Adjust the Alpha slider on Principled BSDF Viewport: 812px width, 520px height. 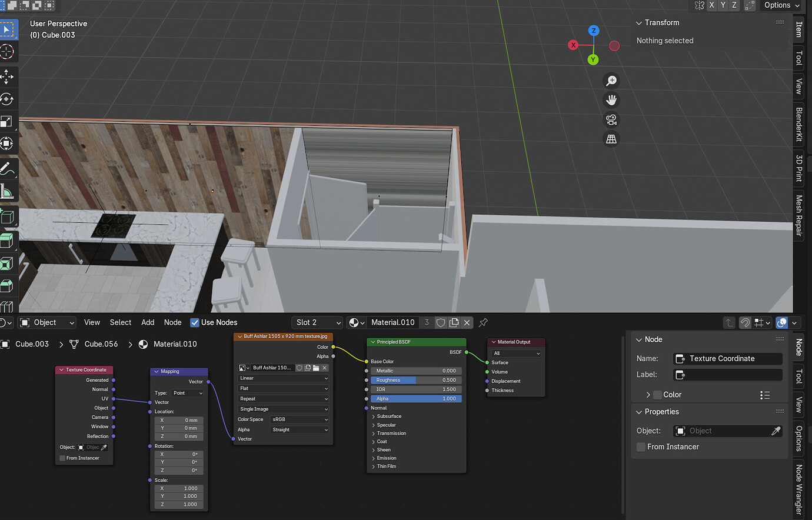pyautogui.click(x=416, y=399)
